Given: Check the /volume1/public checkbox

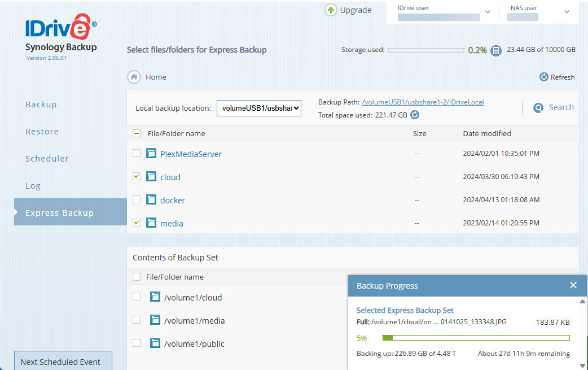Looking at the screenshot, I should (x=137, y=343).
